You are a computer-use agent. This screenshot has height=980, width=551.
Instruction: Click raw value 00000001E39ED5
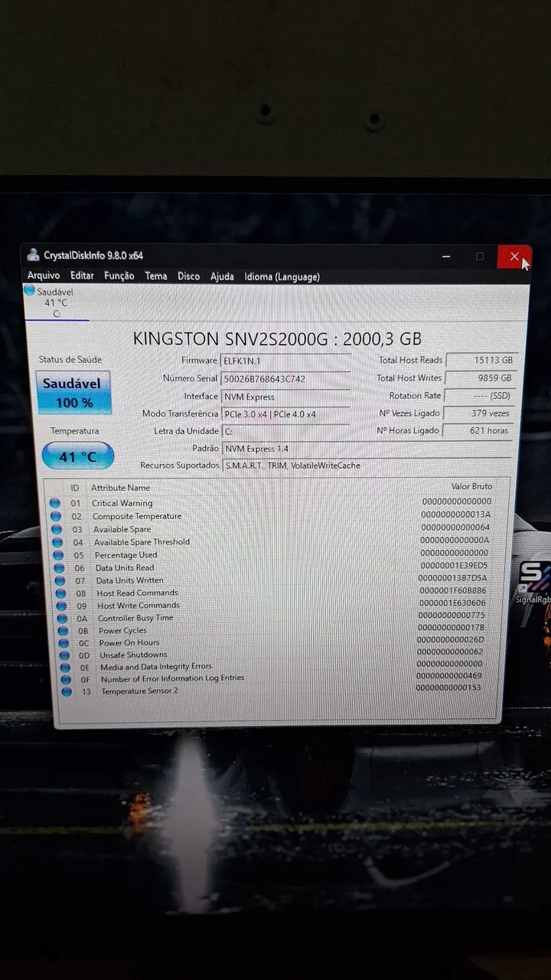(x=454, y=565)
